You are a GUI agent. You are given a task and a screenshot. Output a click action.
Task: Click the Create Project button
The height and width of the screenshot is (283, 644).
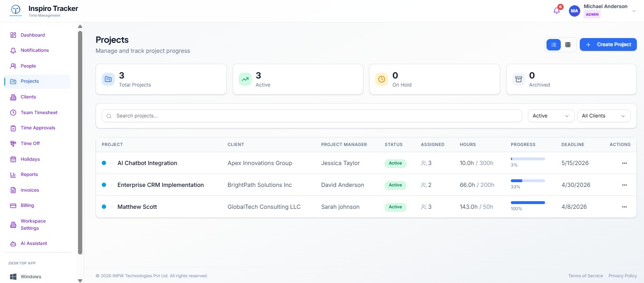pos(608,45)
